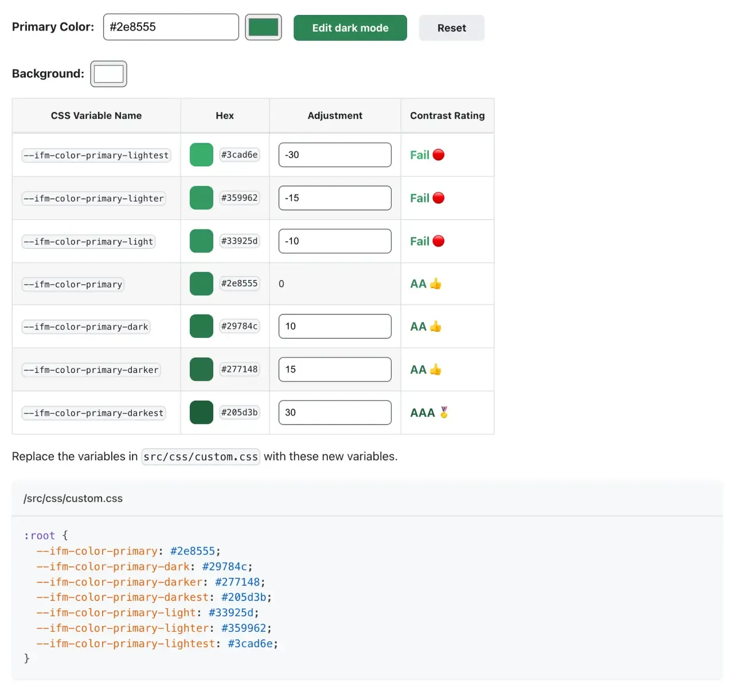Image resolution: width=734 pixels, height=700 pixels.
Task: Click the #29784c dark color square
Action: coord(201,326)
